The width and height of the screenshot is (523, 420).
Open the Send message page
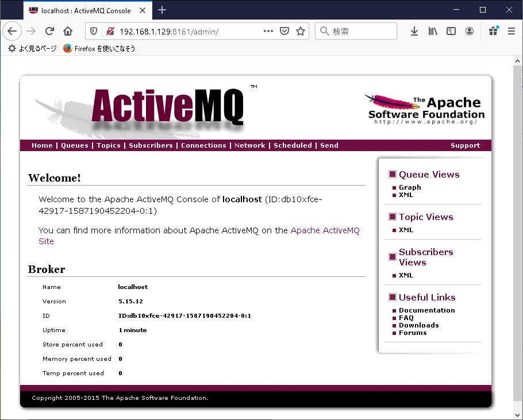[329, 145]
